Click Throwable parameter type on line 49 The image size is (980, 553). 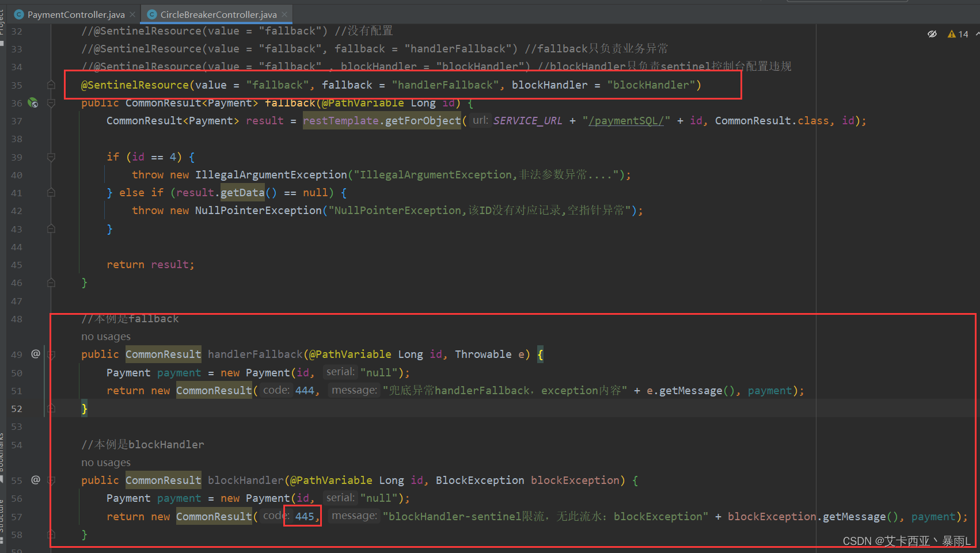pos(483,354)
